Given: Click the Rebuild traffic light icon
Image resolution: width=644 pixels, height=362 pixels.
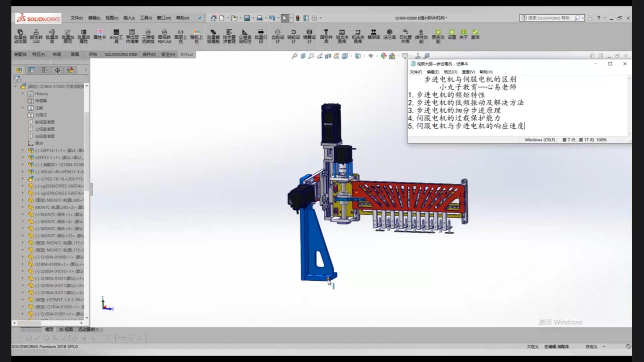Looking at the screenshot, I should pos(298,18).
